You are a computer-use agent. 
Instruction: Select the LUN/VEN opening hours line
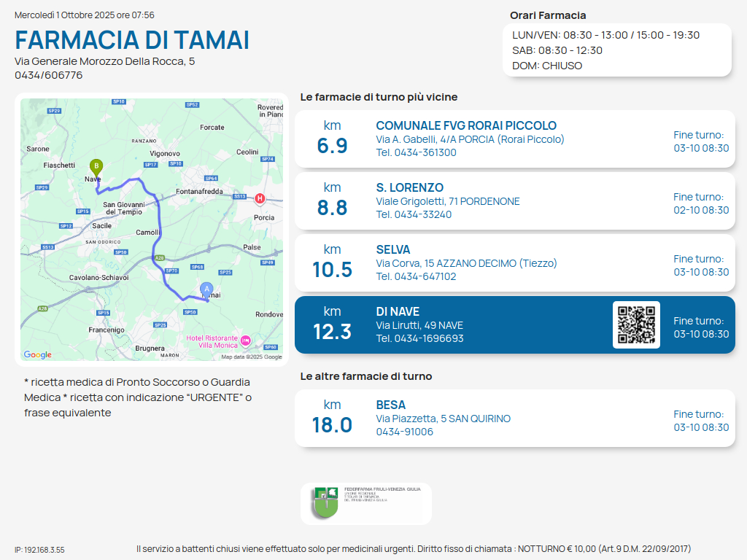[605, 35]
